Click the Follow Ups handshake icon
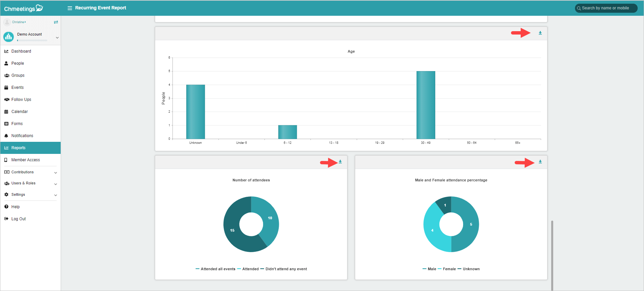Viewport: 644px width, 291px height. (7, 100)
